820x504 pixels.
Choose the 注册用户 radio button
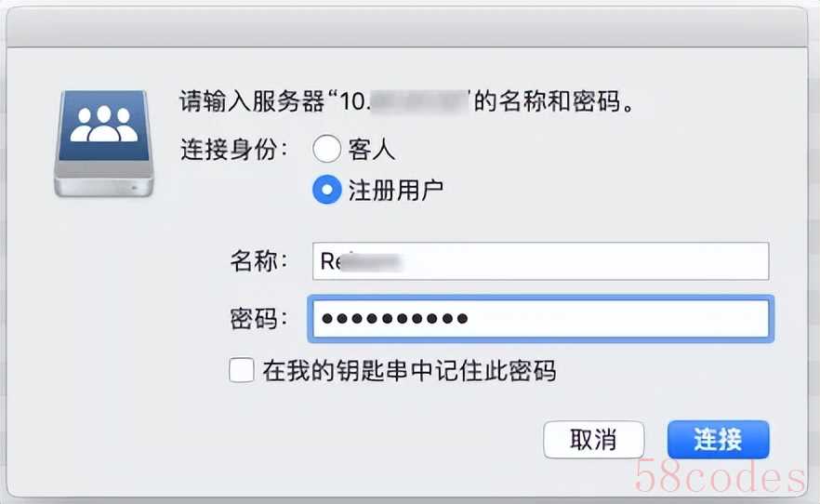[x=326, y=191]
